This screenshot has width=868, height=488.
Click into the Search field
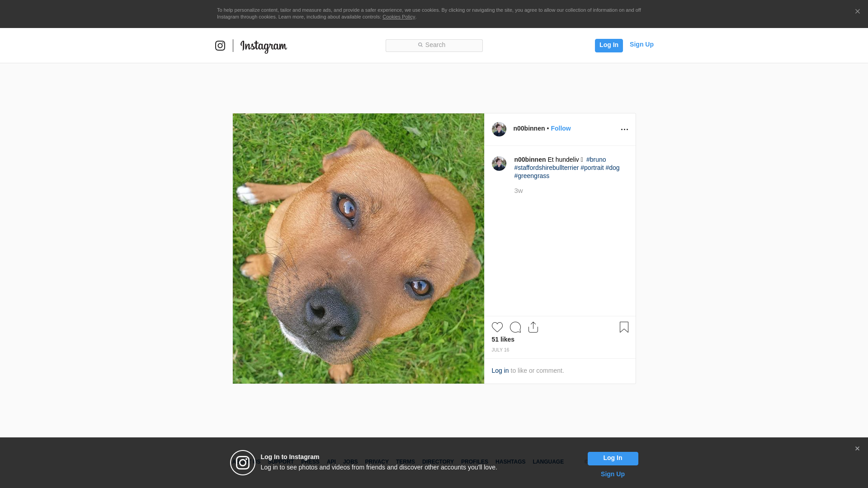[x=434, y=45]
